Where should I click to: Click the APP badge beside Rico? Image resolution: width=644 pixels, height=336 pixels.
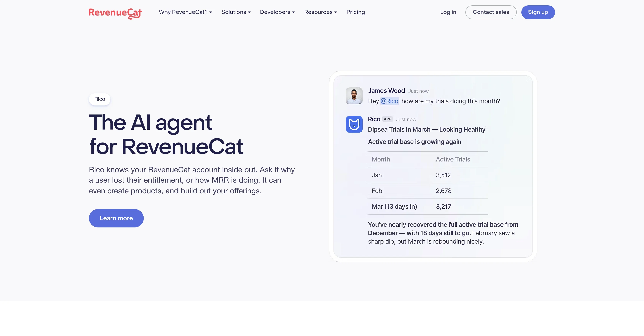click(x=387, y=119)
